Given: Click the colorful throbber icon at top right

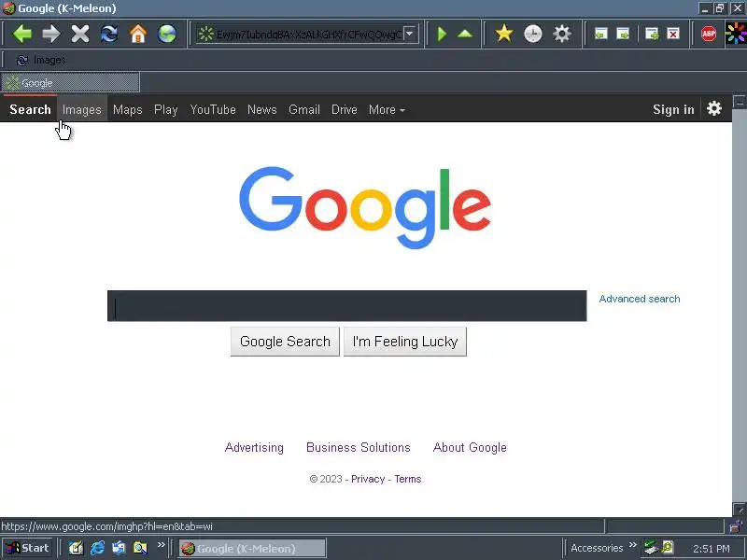Looking at the screenshot, I should (736, 34).
